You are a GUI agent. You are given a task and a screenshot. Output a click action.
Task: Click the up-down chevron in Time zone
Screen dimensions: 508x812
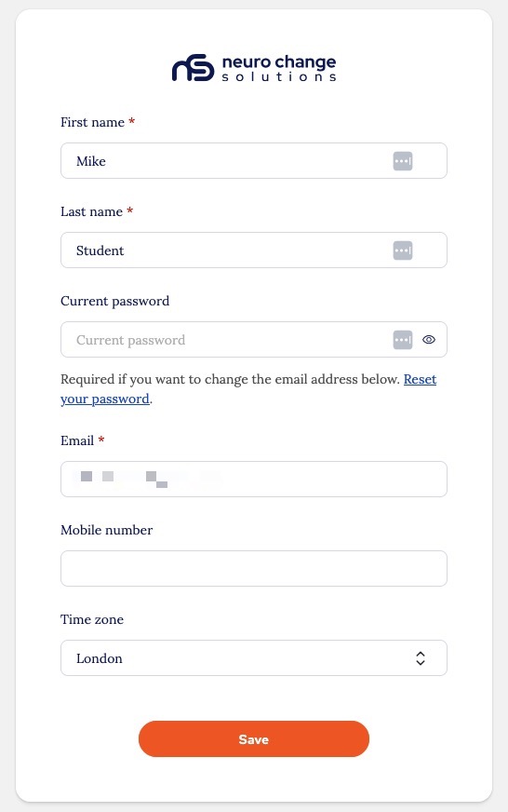[421, 658]
